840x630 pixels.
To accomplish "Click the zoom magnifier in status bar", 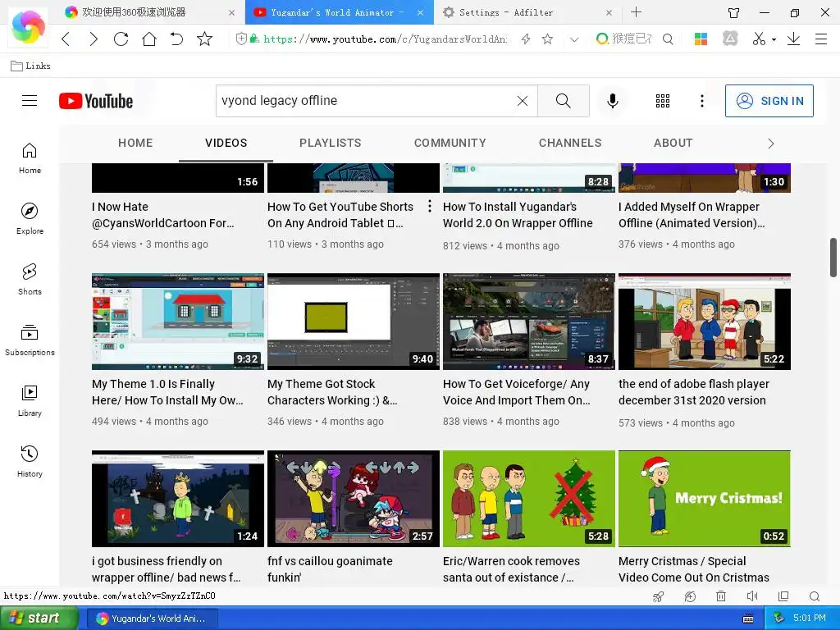I will pos(815,596).
